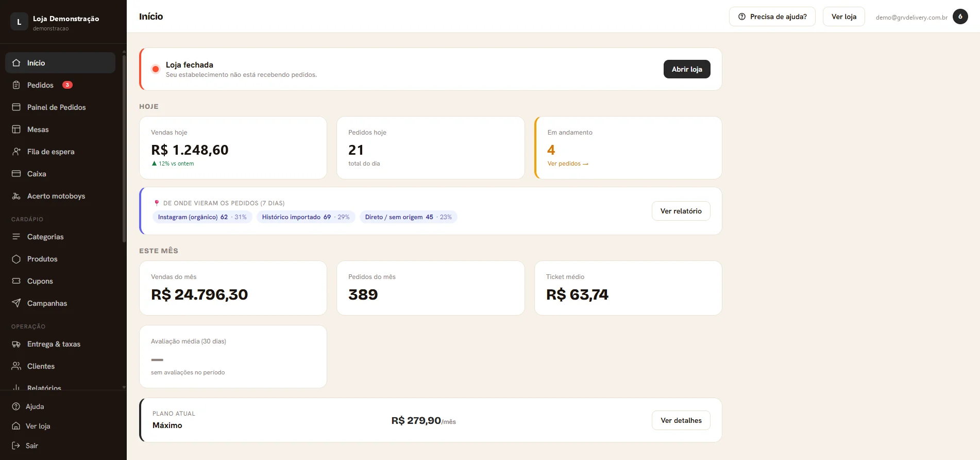Follow the Ver pedidos link
Image resolution: width=980 pixels, height=460 pixels.
pyautogui.click(x=568, y=163)
